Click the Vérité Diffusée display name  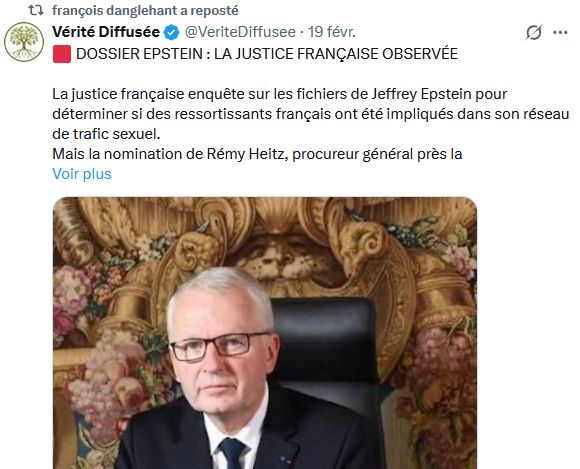pos(106,32)
